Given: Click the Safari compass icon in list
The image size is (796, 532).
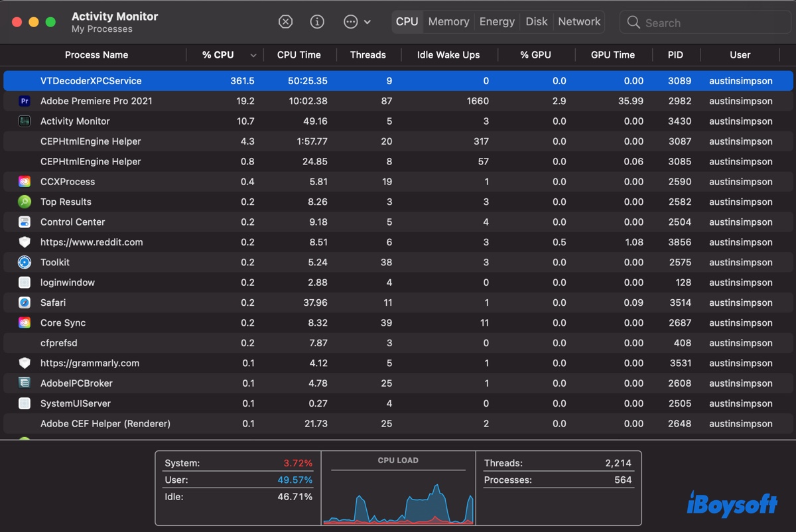Looking at the screenshot, I should point(25,303).
